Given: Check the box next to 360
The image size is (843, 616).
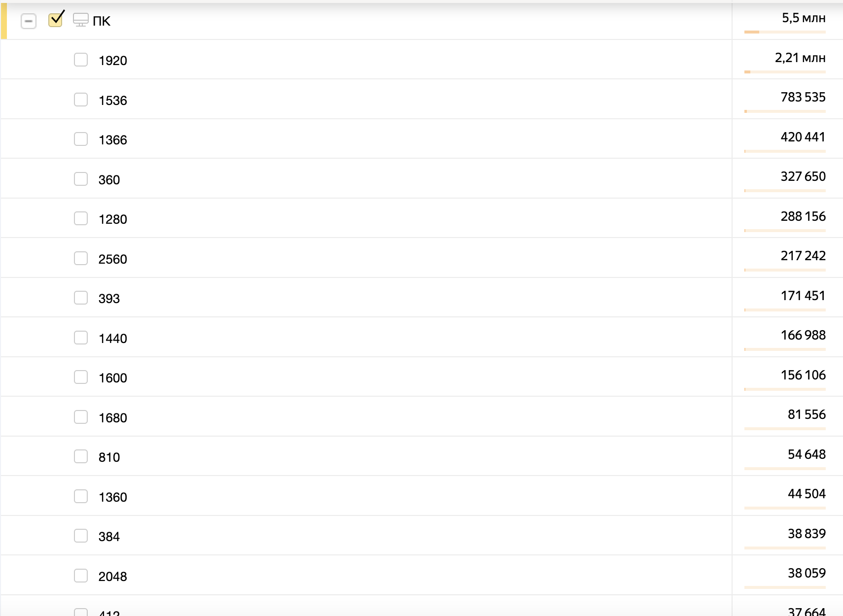Looking at the screenshot, I should pyautogui.click(x=81, y=179).
